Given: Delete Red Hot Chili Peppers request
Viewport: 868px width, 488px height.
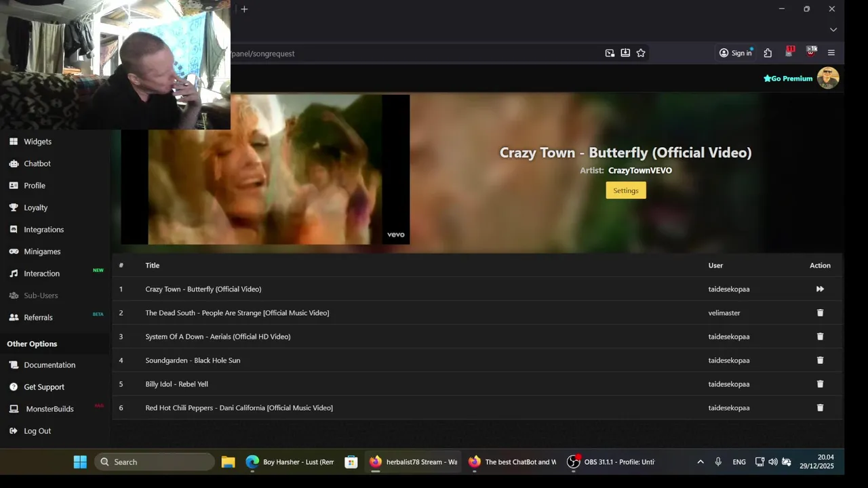Looking at the screenshot, I should tap(820, 407).
